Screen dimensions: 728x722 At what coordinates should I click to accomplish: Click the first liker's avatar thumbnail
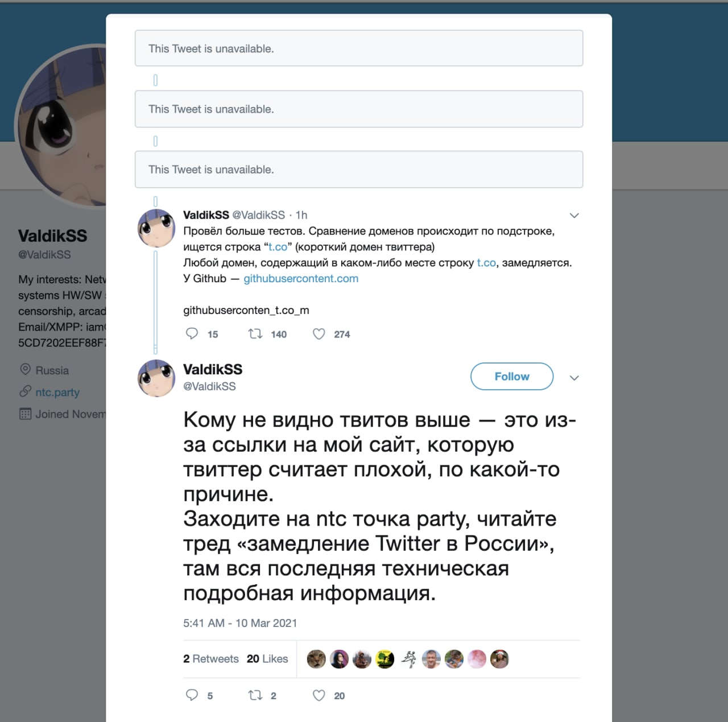pos(316,659)
